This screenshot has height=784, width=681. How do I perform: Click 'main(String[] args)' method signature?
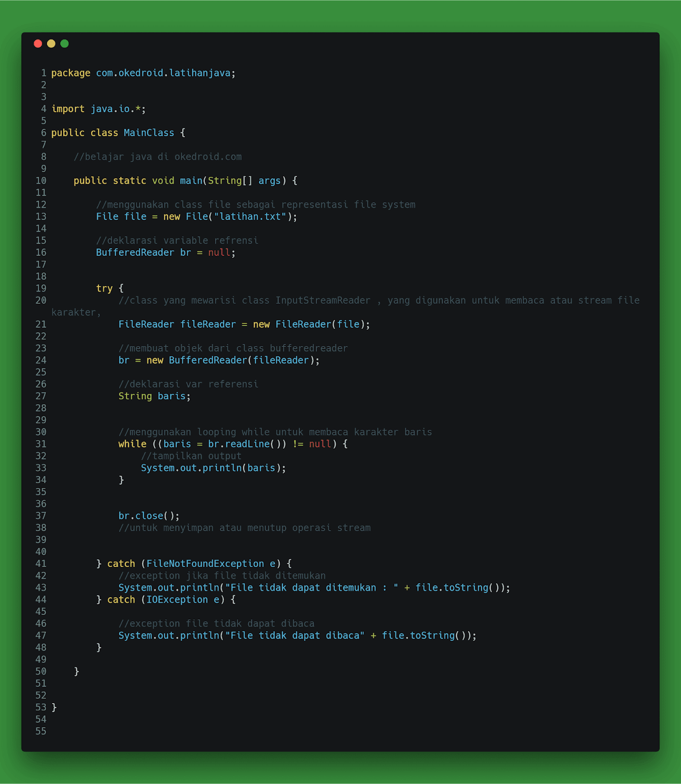pyautogui.click(x=233, y=181)
